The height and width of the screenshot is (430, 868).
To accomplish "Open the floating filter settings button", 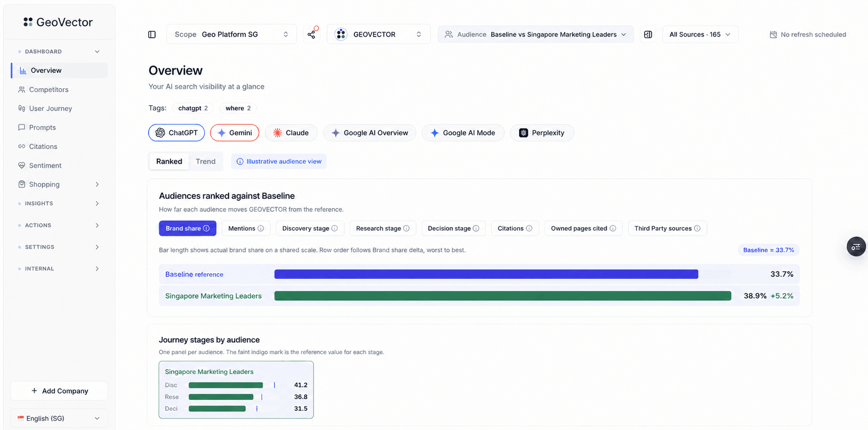I will tap(856, 246).
